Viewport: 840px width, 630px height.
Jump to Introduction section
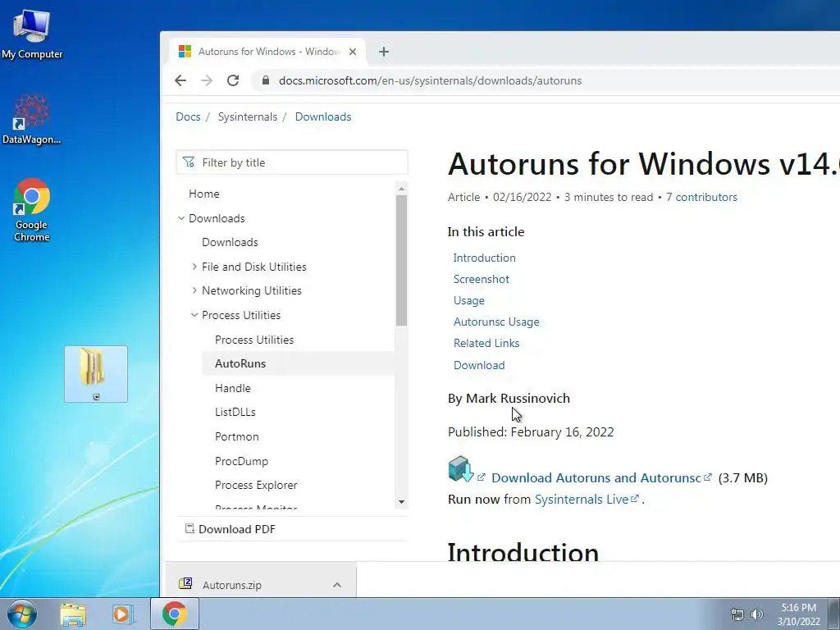pos(484,258)
